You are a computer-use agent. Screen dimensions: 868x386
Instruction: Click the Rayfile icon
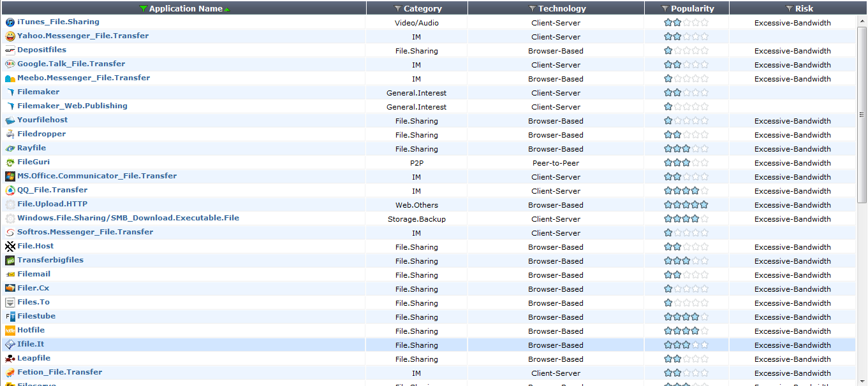[x=10, y=148]
